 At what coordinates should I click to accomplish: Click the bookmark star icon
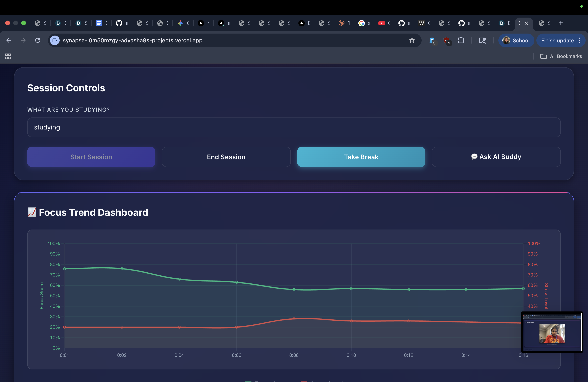click(412, 40)
